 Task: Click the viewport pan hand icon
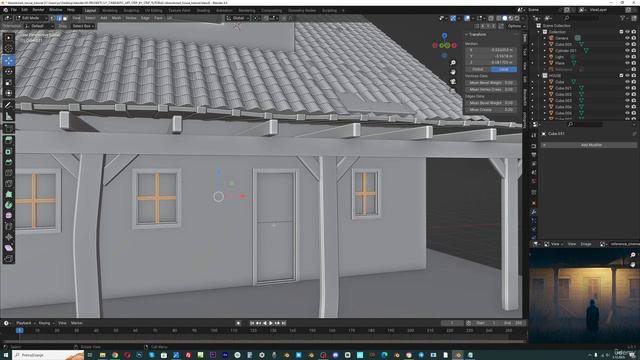(453, 72)
